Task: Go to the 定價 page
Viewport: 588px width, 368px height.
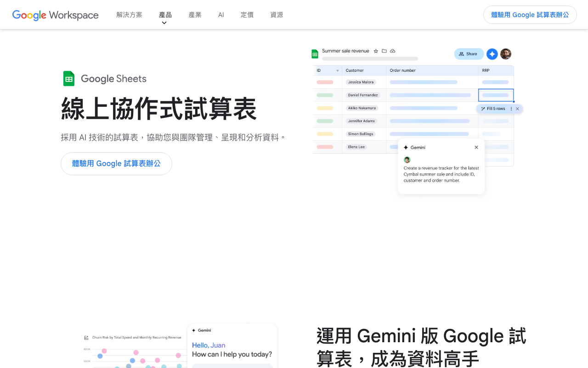Action: (x=247, y=15)
